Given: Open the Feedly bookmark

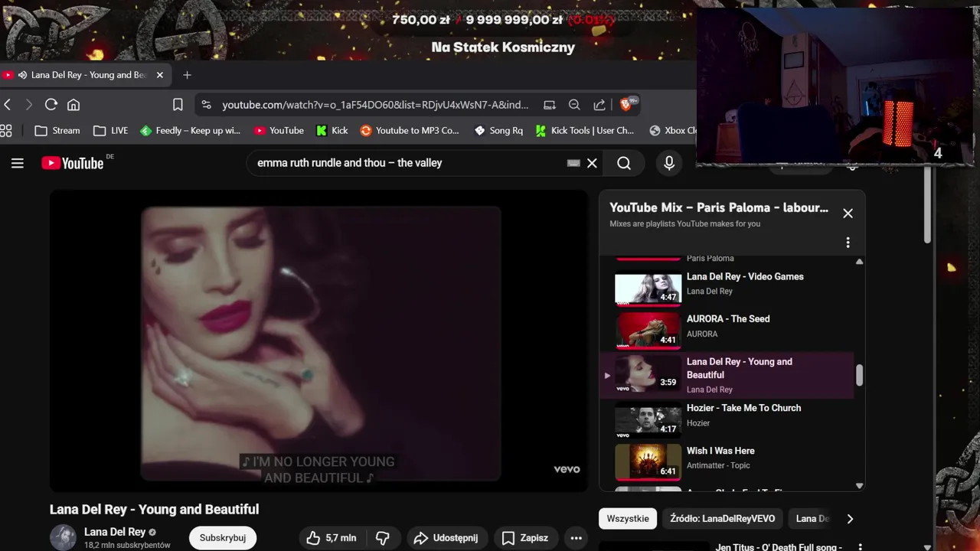Looking at the screenshot, I should (x=191, y=131).
